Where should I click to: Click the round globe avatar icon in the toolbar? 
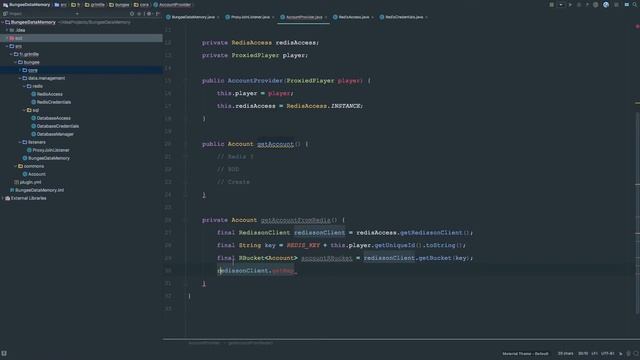click(606, 4)
